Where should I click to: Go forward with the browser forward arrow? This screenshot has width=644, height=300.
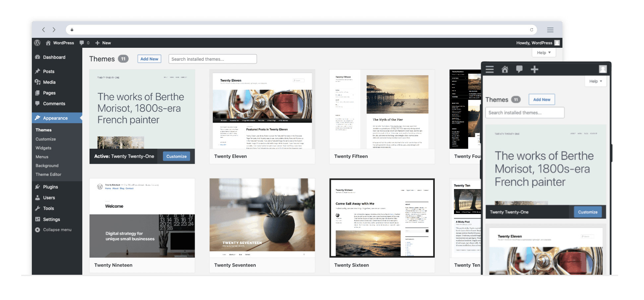coord(54,30)
